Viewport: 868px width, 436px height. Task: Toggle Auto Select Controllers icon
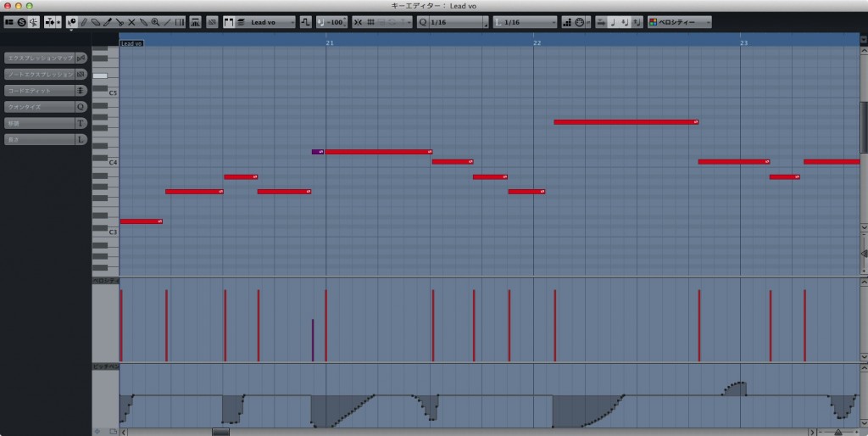(196, 22)
